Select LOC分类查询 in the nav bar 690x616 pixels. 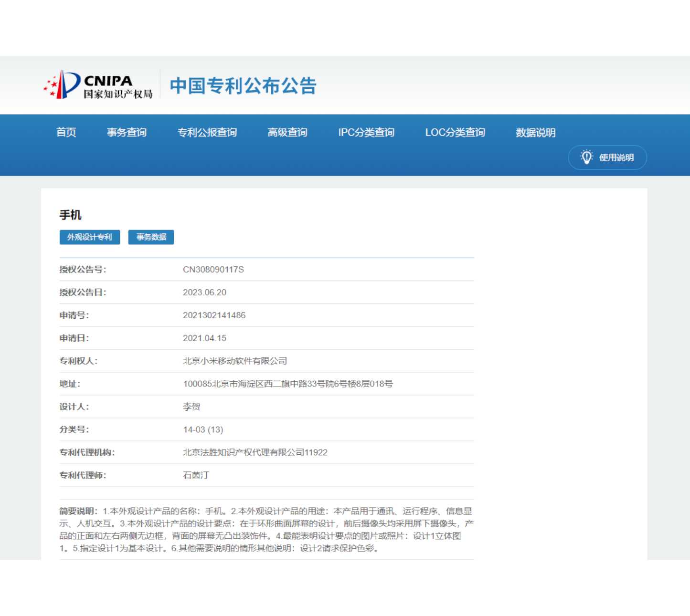click(x=455, y=132)
